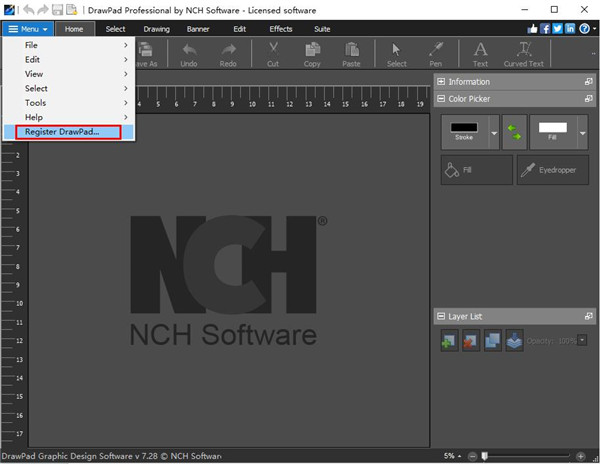Image resolution: width=600 pixels, height=464 pixels.
Task: Click the Redo toolbar icon
Action: [x=228, y=54]
